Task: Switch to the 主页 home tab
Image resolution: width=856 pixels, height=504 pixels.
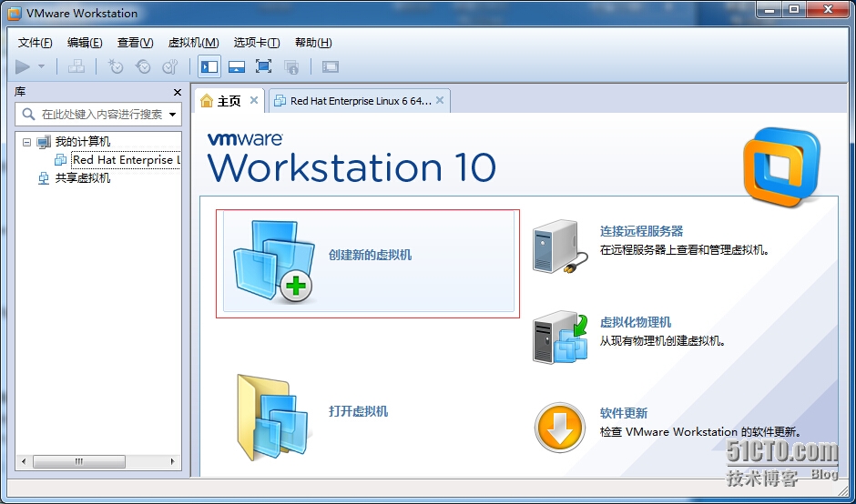Action: pos(229,101)
